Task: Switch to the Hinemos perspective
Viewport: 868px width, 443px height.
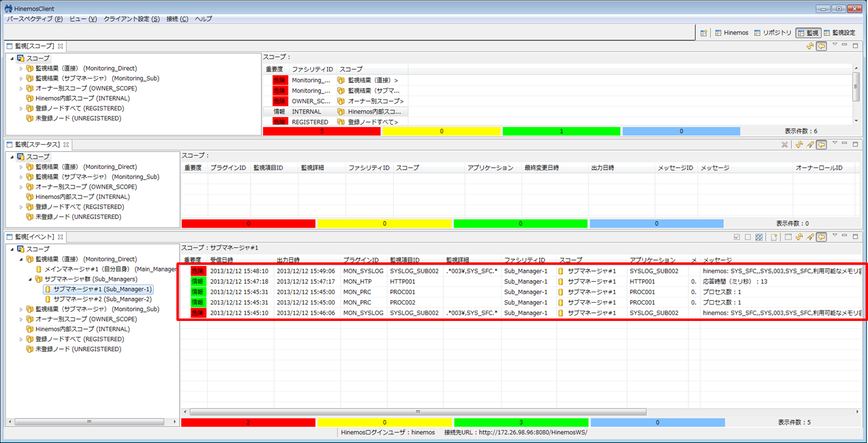Action: (731, 33)
